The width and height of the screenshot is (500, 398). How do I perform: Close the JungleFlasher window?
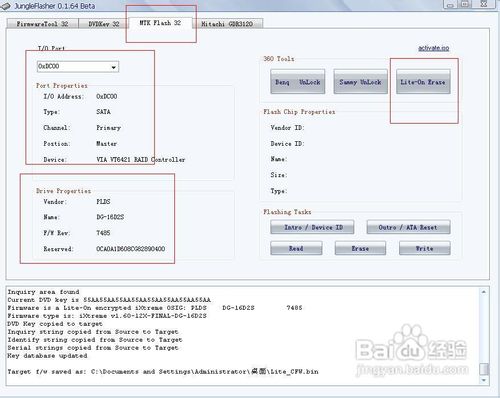484,4
